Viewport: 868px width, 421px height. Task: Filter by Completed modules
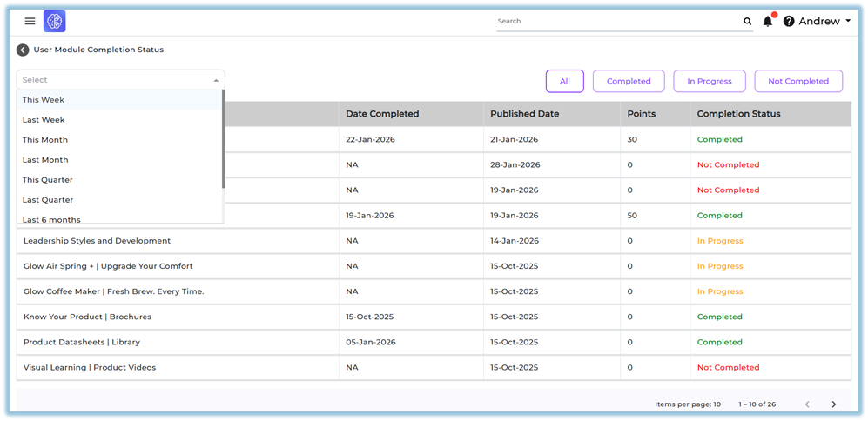point(629,81)
